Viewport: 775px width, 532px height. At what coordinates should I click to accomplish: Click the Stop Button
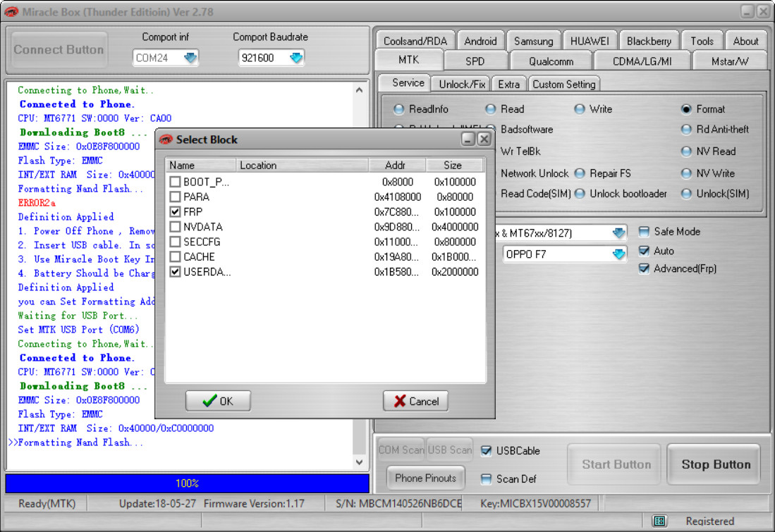(x=715, y=464)
